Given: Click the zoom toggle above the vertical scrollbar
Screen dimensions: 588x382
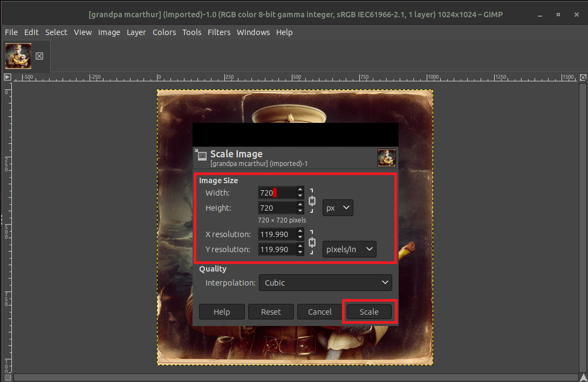Looking at the screenshot, I should point(584,77).
